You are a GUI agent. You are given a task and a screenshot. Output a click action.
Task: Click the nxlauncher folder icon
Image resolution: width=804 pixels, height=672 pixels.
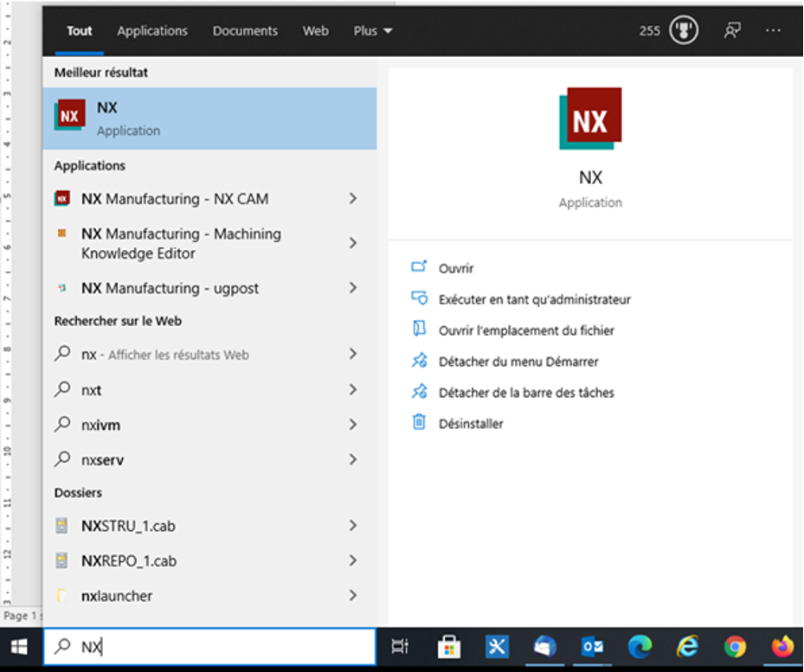(x=61, y=595)
